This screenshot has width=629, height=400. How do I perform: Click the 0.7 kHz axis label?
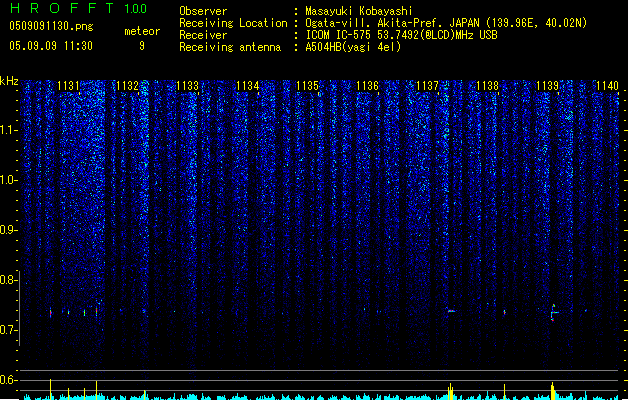click(8, 330)
